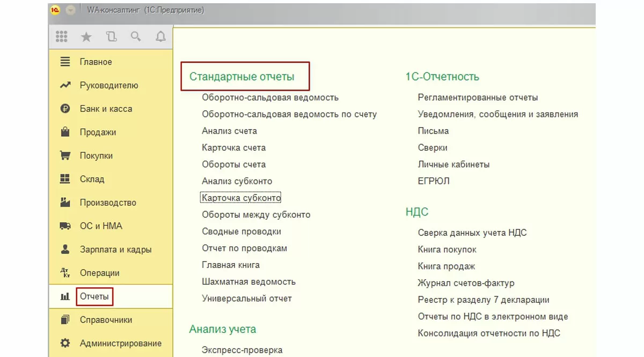Open Оборотно-сальдовая ведомость по счету
This screenshot has width=644, height=357.
coord(289,114)
